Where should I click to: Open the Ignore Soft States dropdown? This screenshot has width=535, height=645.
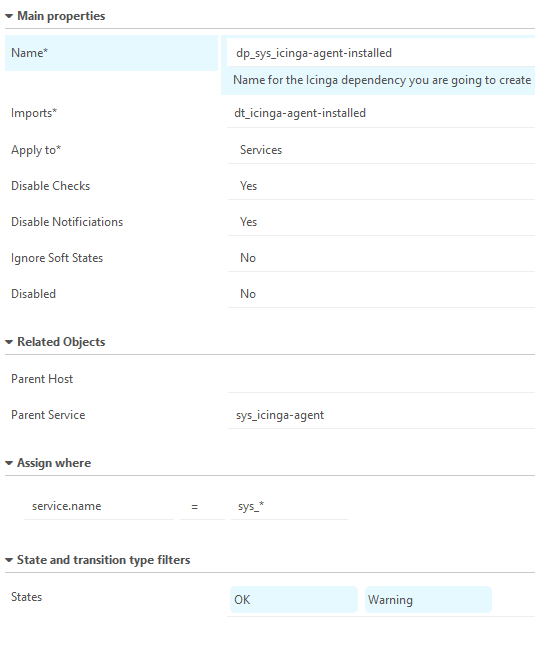pyautogui.click(x=381, y=258)
